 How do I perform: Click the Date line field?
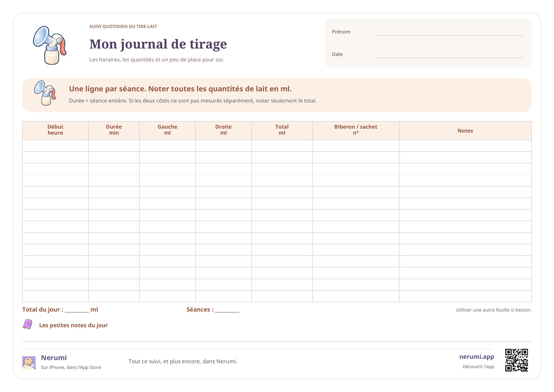pos(450,55)
